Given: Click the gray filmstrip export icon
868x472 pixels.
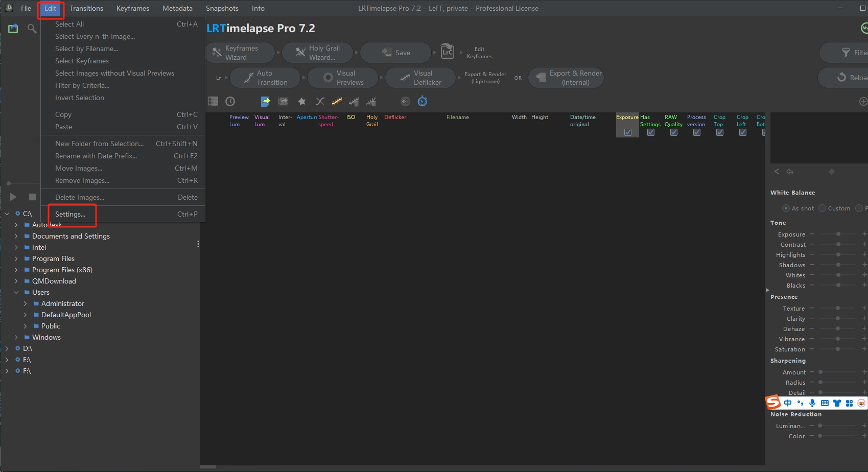Looking at the screenshot, I should (x=283, y=102).
